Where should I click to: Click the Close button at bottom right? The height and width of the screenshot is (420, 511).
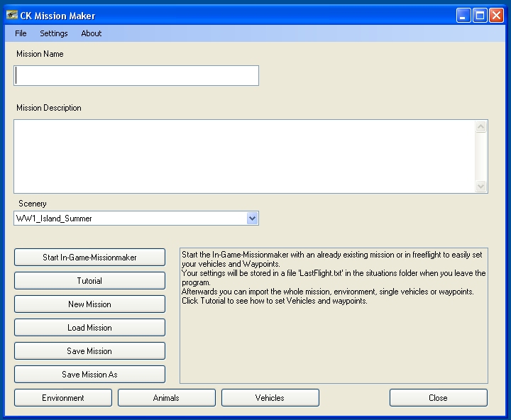coord(439,398)
